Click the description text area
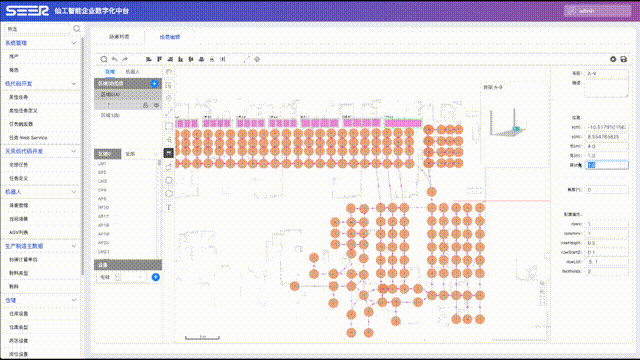The height and width of the screenshot is (360, 640). [x=607, y=89]
